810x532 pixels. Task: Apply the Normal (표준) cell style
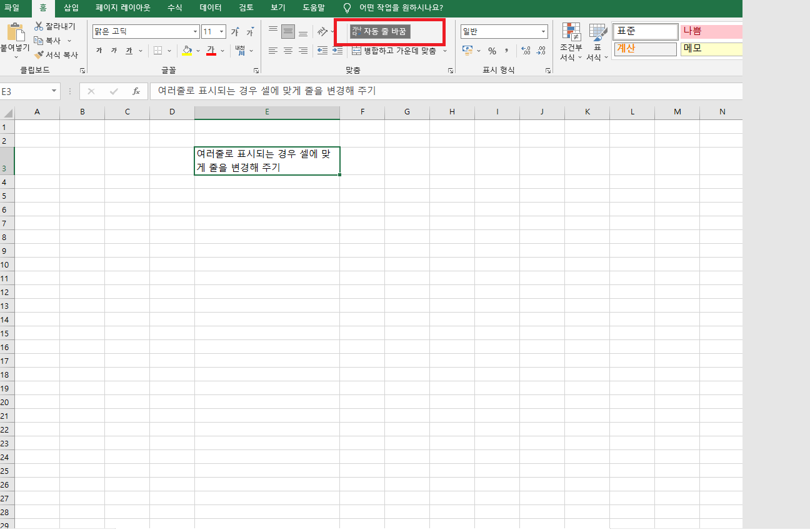click(646, 31)
